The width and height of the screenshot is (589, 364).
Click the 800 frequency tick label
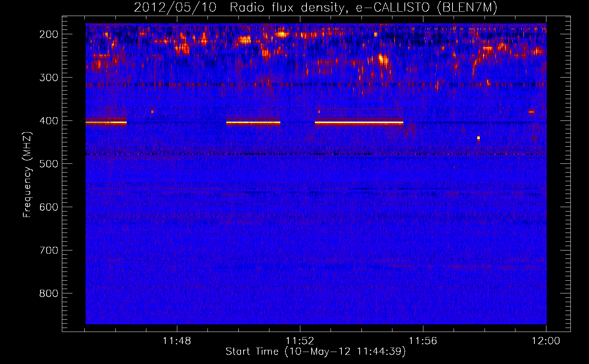point(48,293)
